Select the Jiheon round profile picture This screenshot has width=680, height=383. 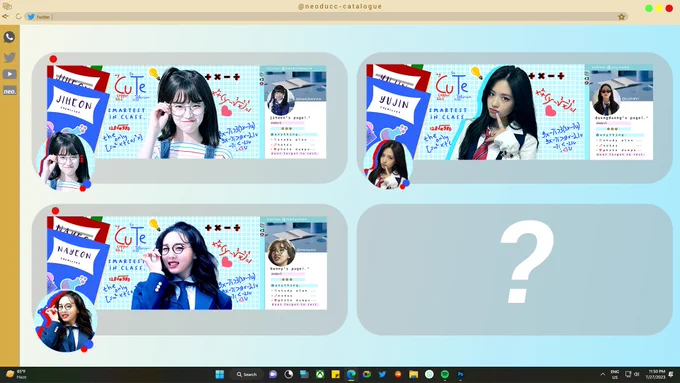coord(65,161)
